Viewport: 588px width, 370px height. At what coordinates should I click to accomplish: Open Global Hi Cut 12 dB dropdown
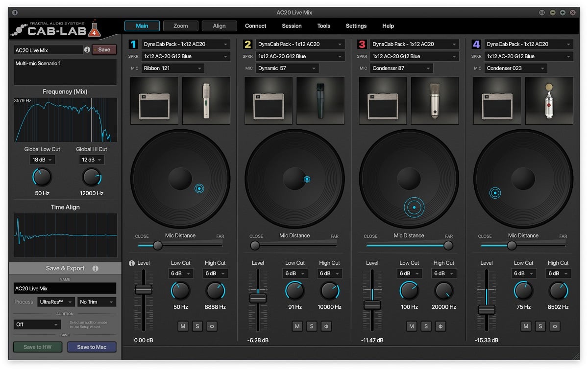[x=92, y=160]
